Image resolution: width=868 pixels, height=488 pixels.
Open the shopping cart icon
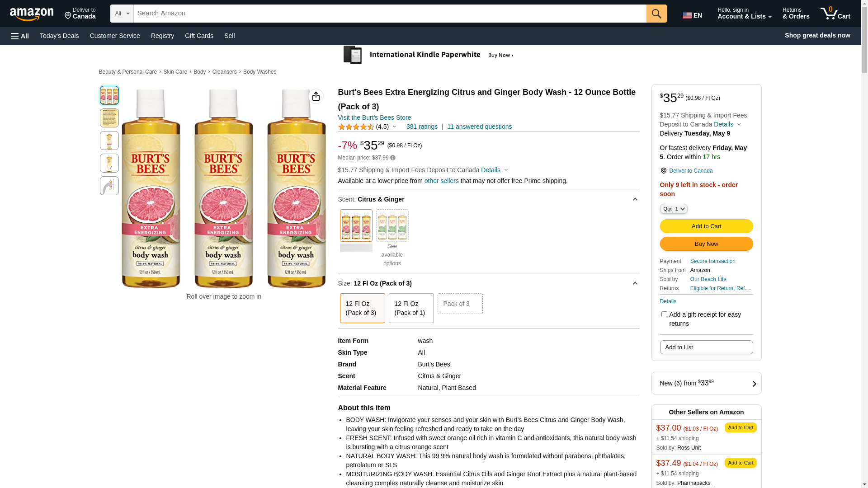pos(835,14)
